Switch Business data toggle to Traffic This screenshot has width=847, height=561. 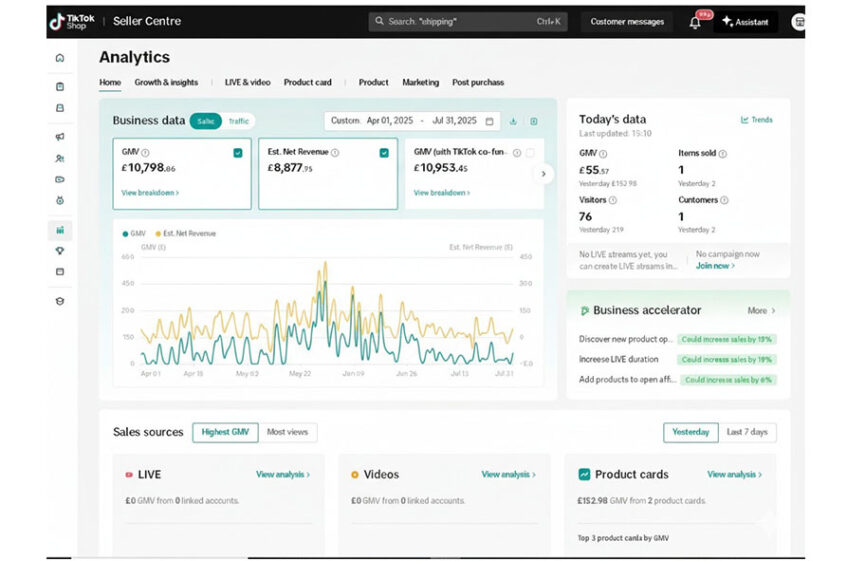[238, 121]
